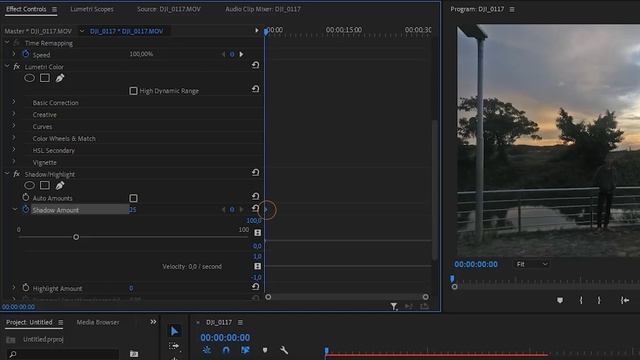The width and height of the screenshot is (640, 360).
Task: Reset the High Dynamic Range parameter
Action: 256,89
